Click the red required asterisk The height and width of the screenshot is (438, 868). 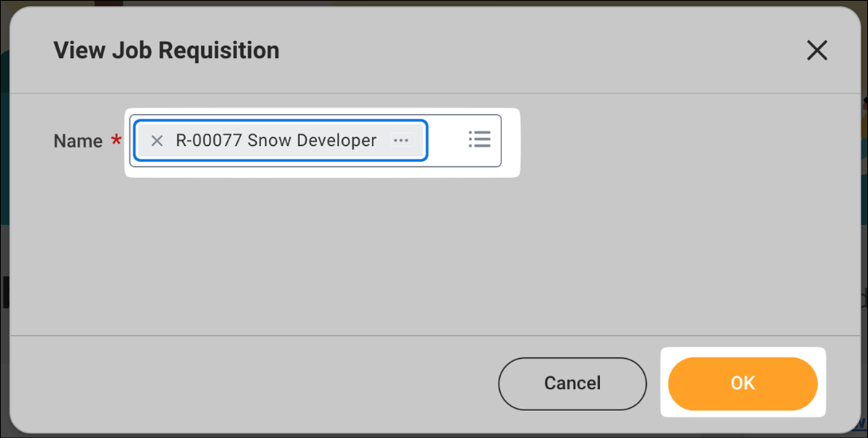[116, 139]
